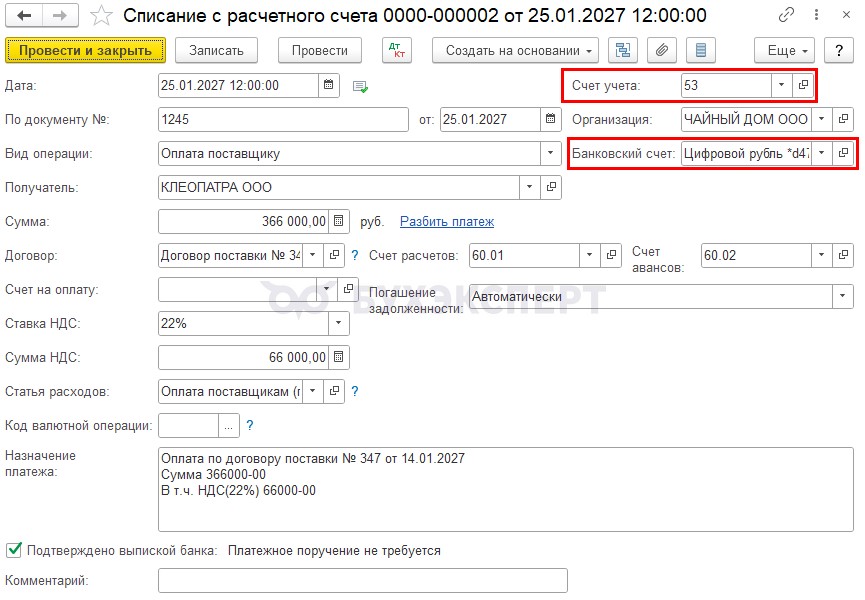
Task: Click help hint next to Статья расходов
Action: click(355, 391)
